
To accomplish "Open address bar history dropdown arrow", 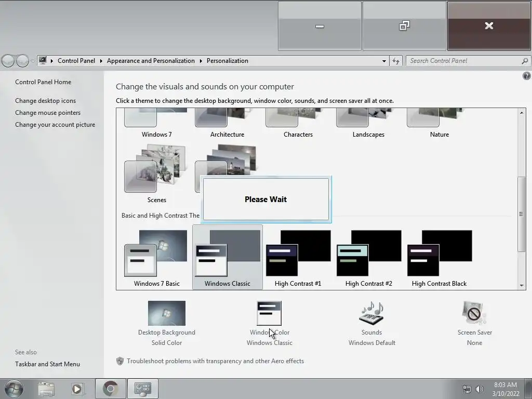I will (x=384, y=61).
